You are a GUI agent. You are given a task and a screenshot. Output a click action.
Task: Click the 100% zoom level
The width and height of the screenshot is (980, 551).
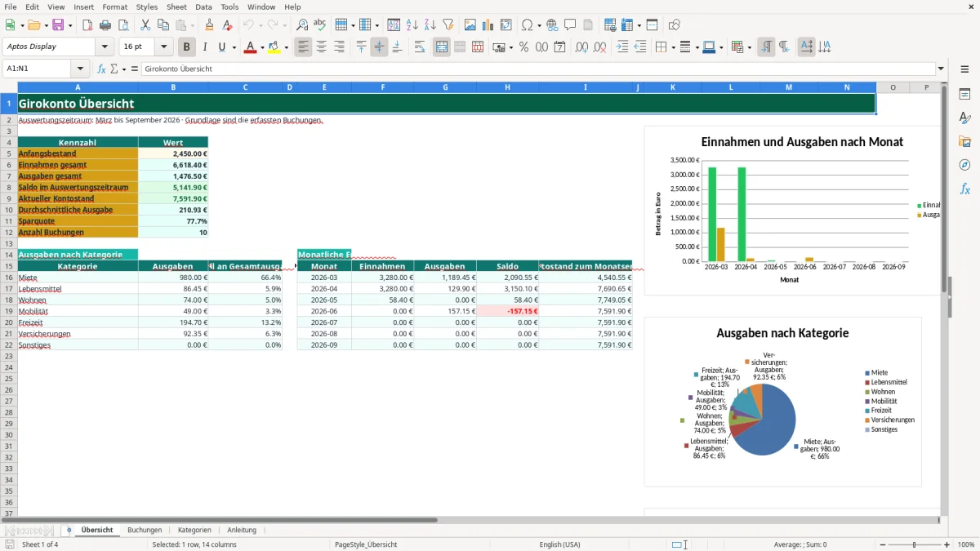(965, 544)
